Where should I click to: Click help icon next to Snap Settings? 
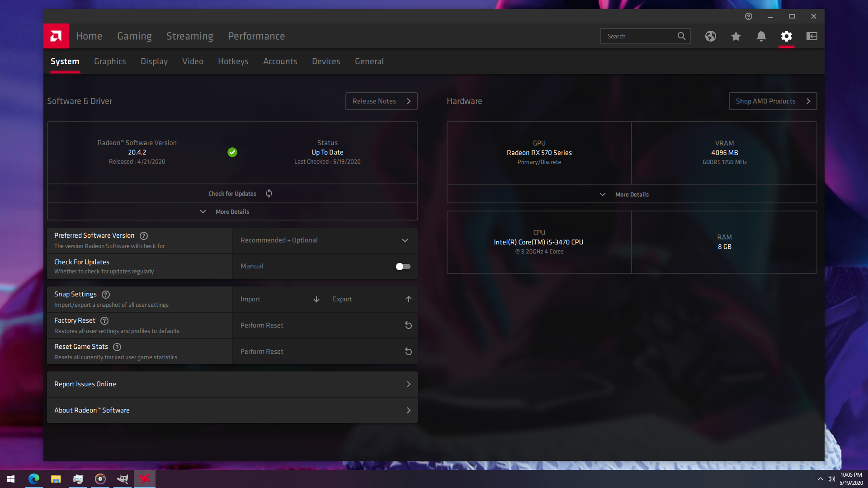coord(106,295)
